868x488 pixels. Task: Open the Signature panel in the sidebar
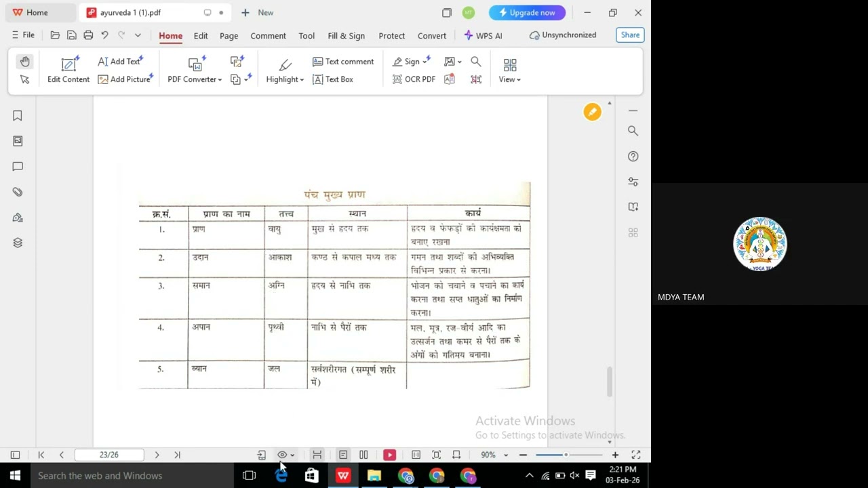[18, 218]
